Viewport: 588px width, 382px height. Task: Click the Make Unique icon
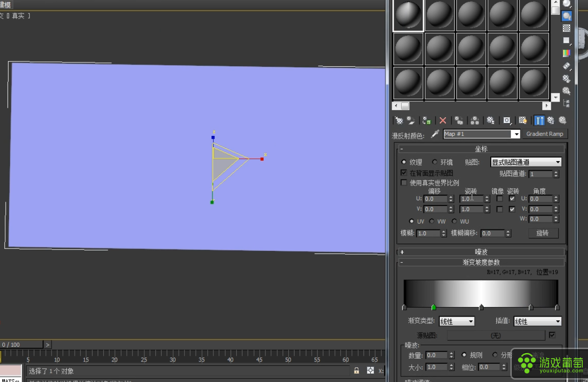(475, 121)
